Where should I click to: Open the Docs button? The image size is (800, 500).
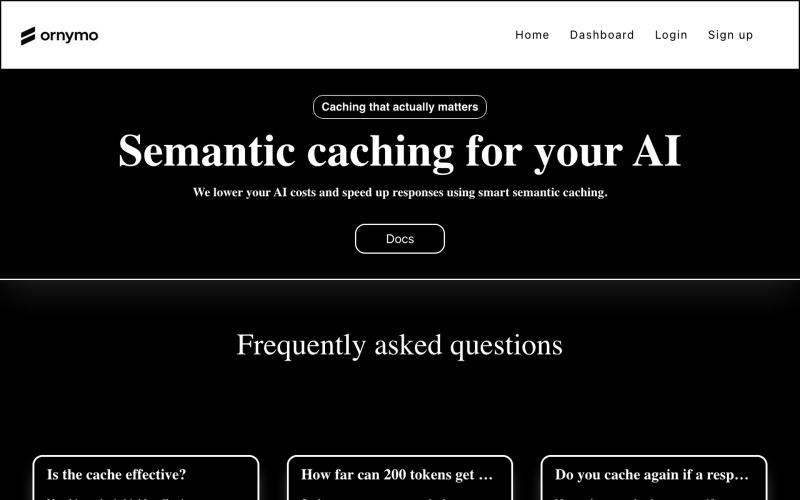pyautogui.click(x=400, y=239)
